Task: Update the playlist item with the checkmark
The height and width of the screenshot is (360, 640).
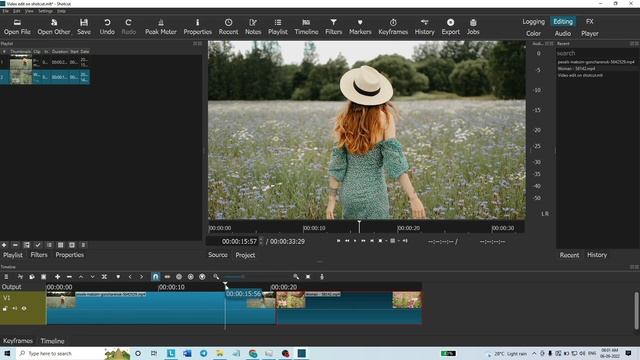Action: point(38,245)
